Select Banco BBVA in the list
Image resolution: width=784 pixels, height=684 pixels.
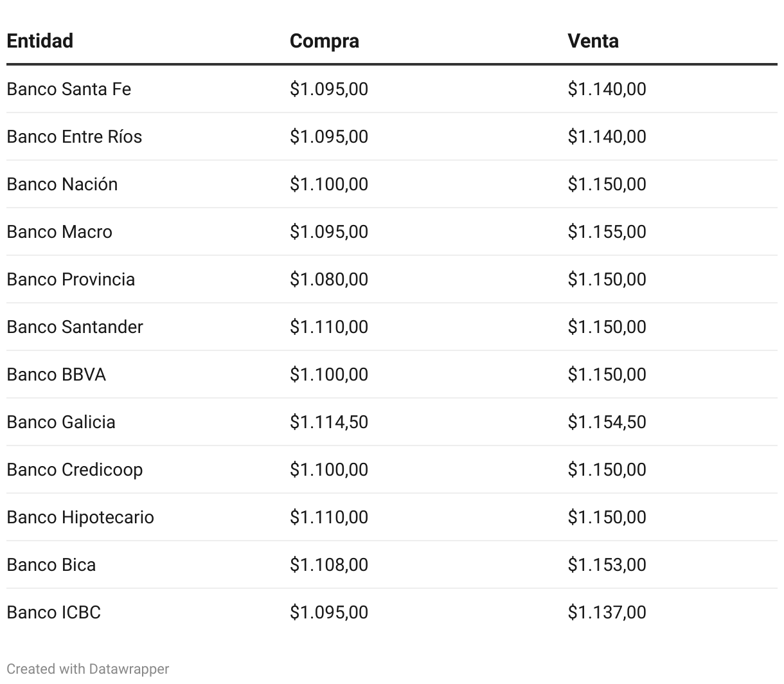[56, 374]
